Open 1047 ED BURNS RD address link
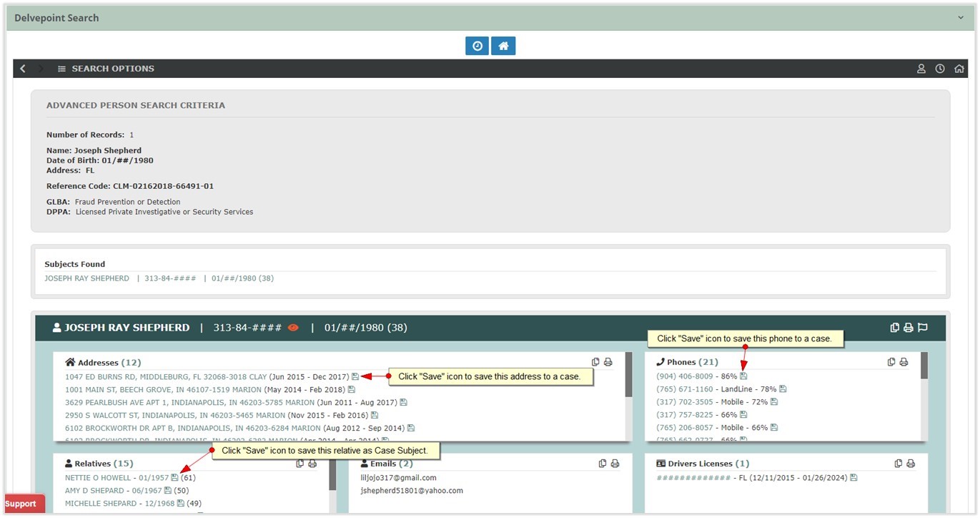 (x=166, y=376)
